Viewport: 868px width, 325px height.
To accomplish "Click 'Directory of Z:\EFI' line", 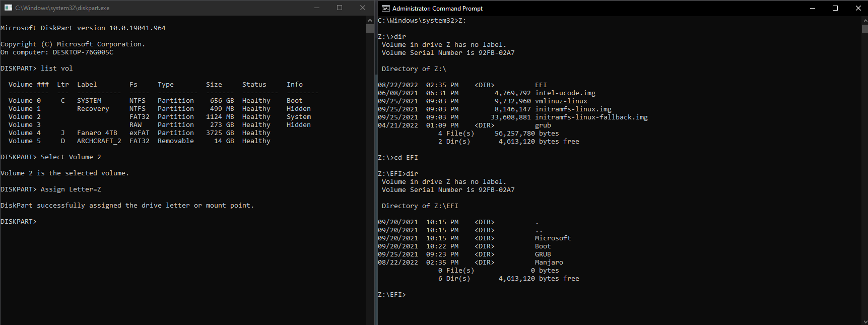I will click(420, 206).
